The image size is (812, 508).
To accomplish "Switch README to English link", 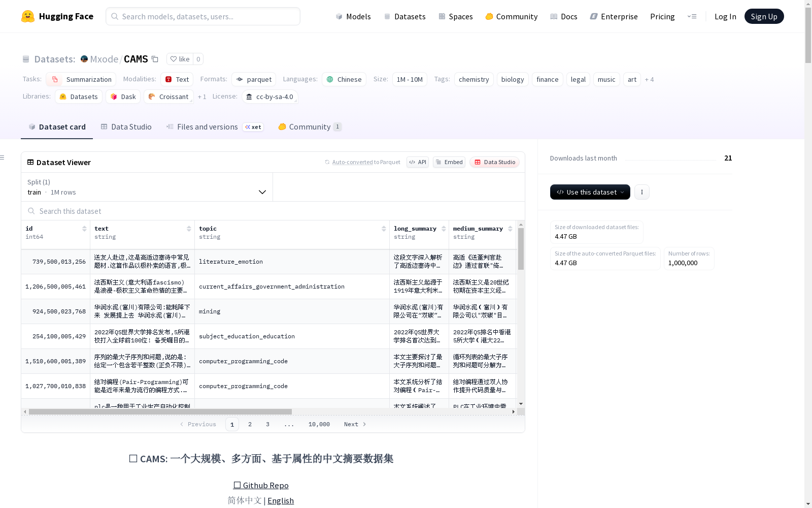I will click(x=281, y=500).
